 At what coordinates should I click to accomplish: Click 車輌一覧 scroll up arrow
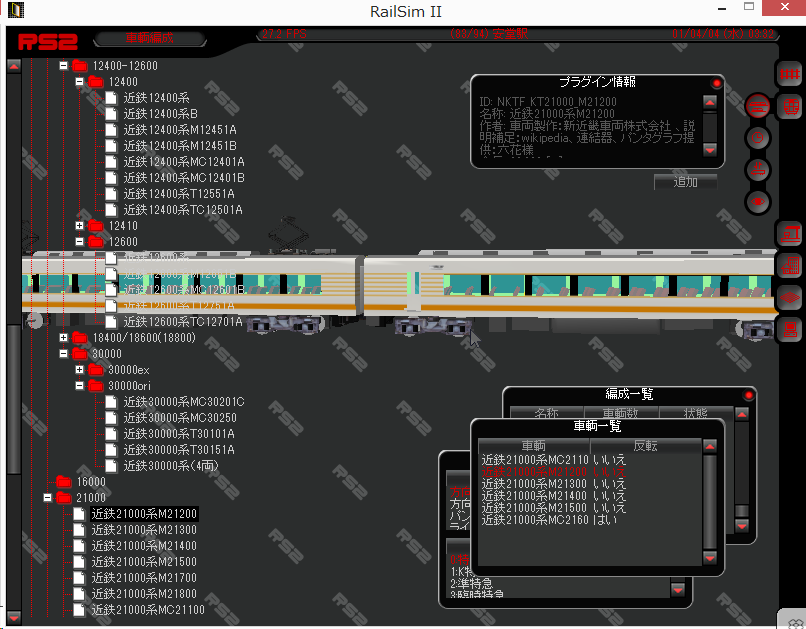coord(709,446)
